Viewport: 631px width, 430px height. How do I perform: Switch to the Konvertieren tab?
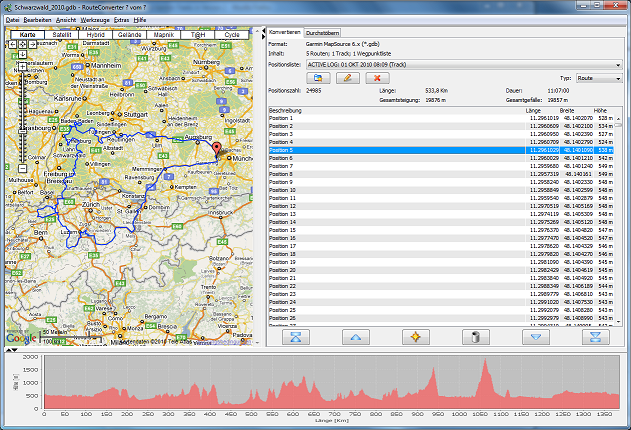[x=285, y=32]
